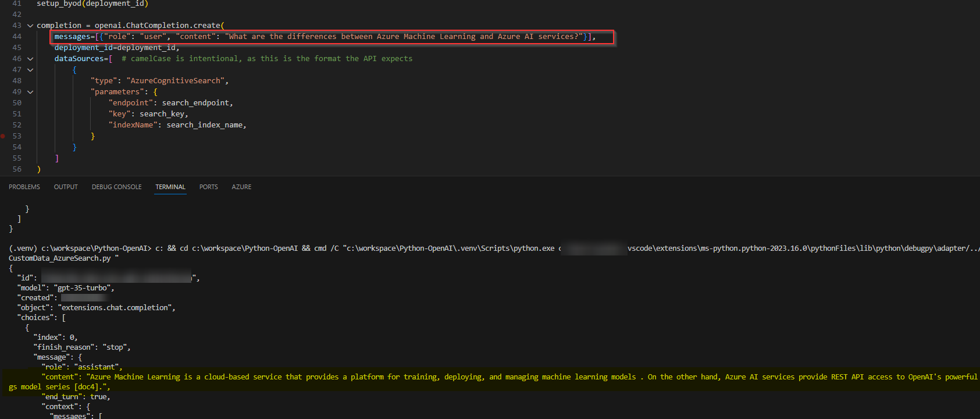This screenshot has width=980, height=419.
Task: Select the TERMINAL tab
Action: (170, 187)
